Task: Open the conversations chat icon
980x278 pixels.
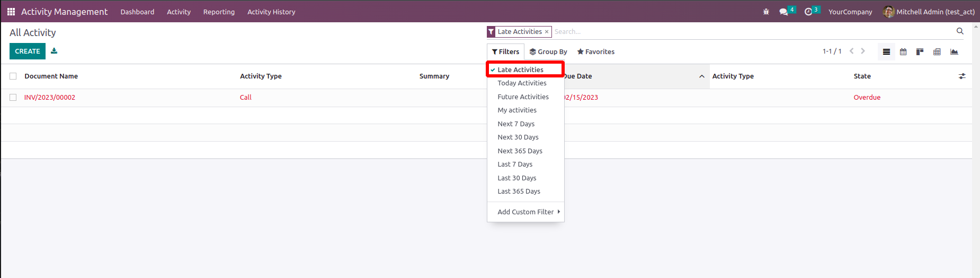Action: (x=783, y=12)
